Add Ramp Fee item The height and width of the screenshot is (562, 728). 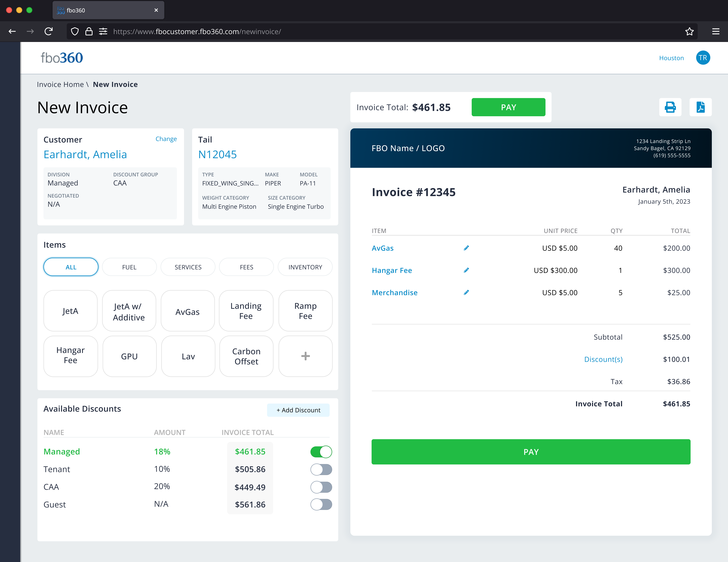305,311
